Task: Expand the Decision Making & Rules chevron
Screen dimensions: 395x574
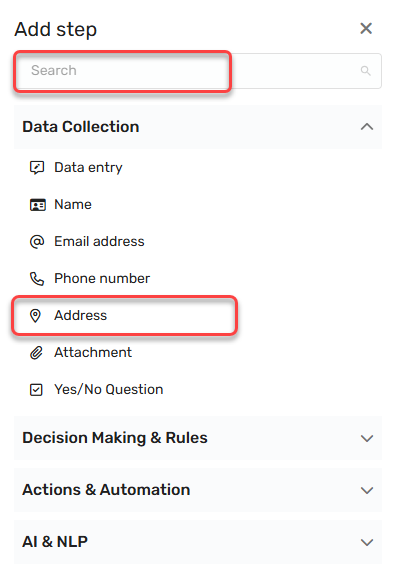Action: (x=366, y=438)
